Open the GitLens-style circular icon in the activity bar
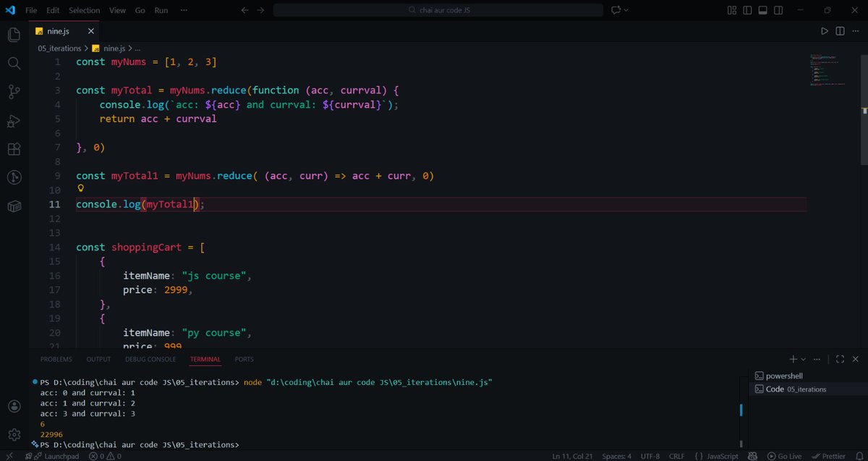This screenshot has height=461, width=868. 14,177
